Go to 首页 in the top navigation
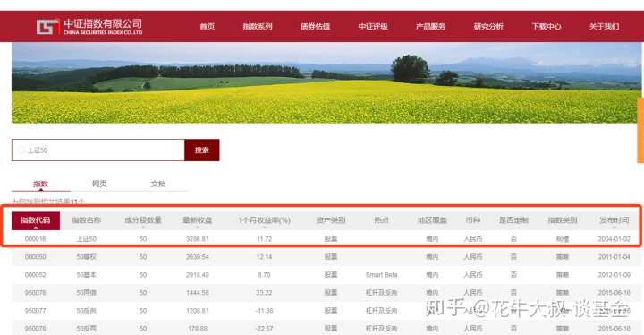This screenshot has height=335, width=644. pos(207,26)
